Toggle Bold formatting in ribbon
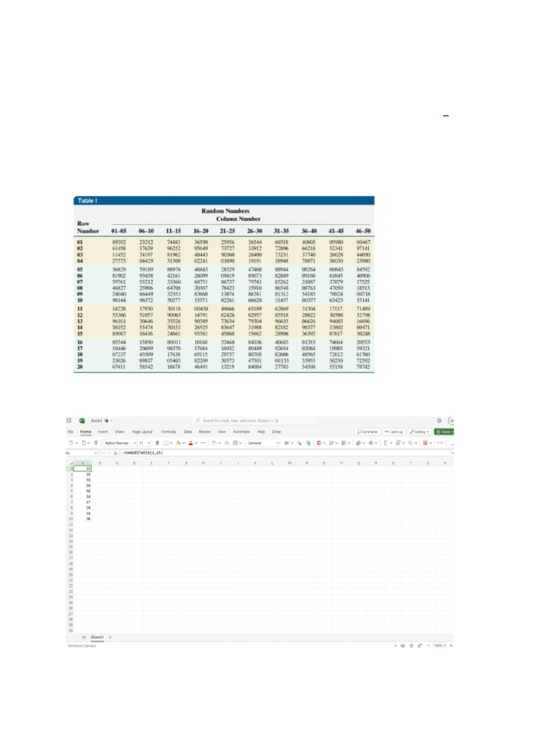560x747 pixels. coord(157,443)
